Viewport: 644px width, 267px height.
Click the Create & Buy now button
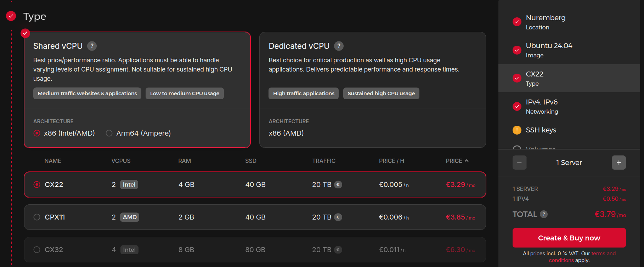tap(569, 238)
